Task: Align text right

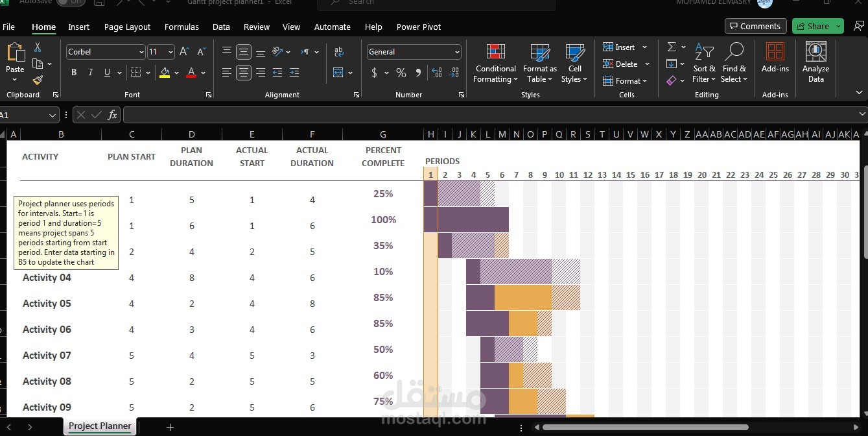Action: coord(261,73)
